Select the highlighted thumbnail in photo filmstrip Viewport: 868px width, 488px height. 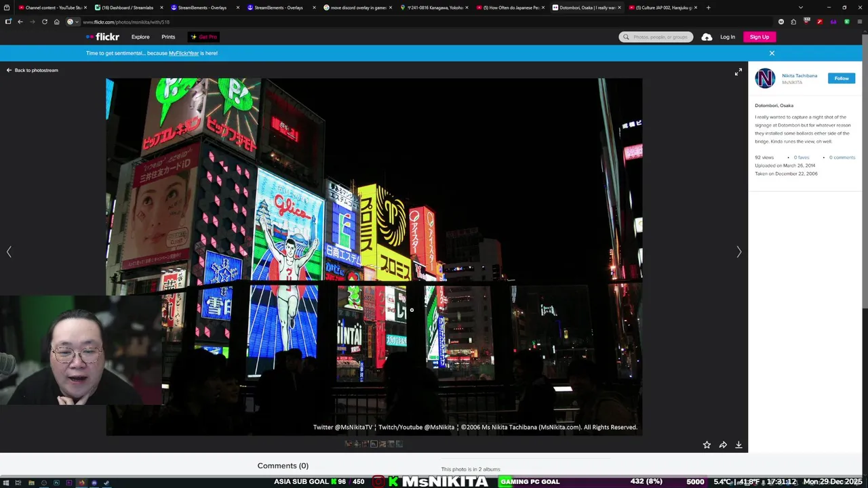(x=374, y=444)
